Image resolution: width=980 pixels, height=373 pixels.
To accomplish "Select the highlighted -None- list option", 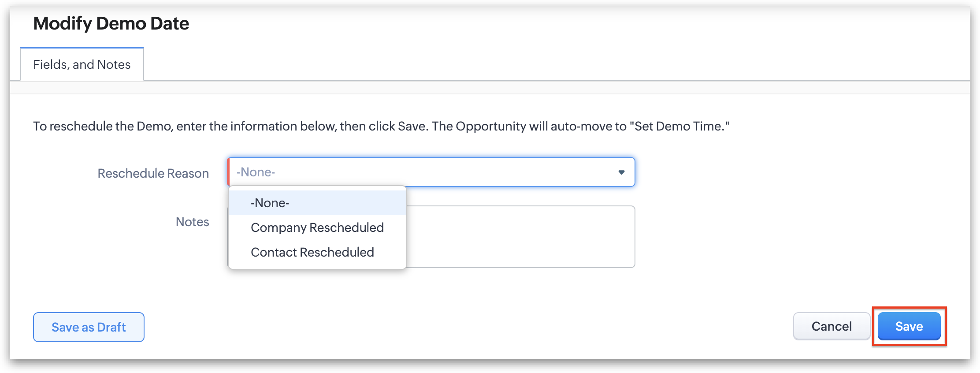I will pyautogui.click(x=270, y=203).
